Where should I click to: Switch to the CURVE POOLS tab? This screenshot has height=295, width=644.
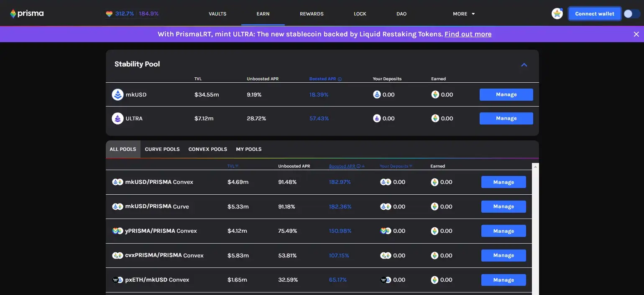[162, 149]
